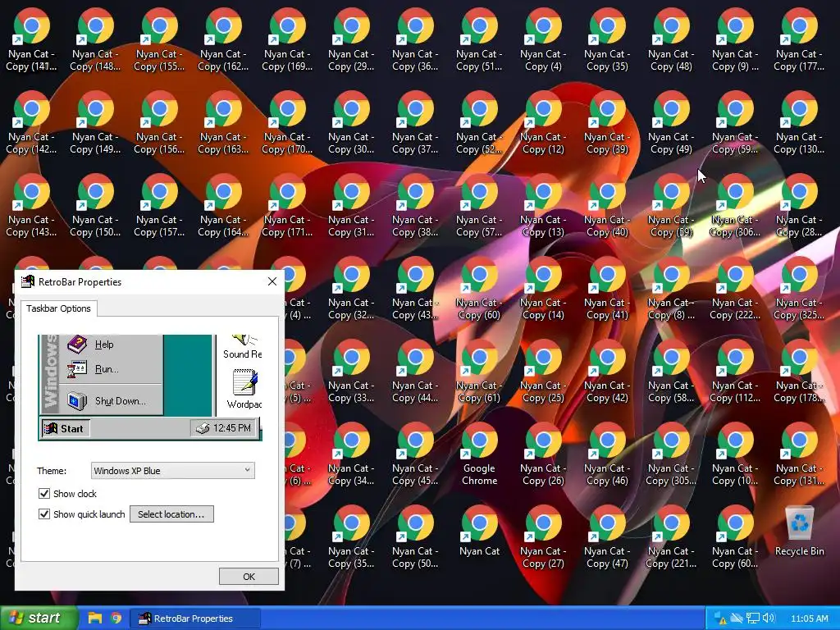
Task: Select Nyan Cat - Copy (156...) icon
Action: coord(159,123)
